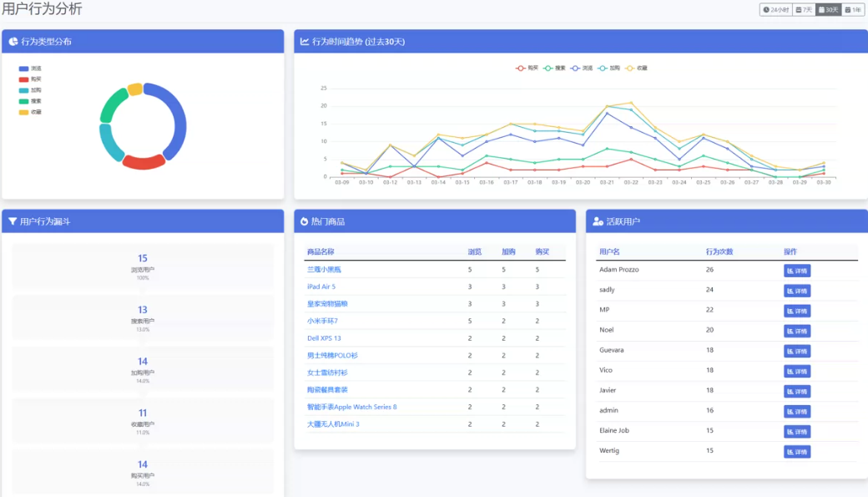Toggle 加购 series in trend chart legend
The image size is (868, 497).
[x=608, y=68]
